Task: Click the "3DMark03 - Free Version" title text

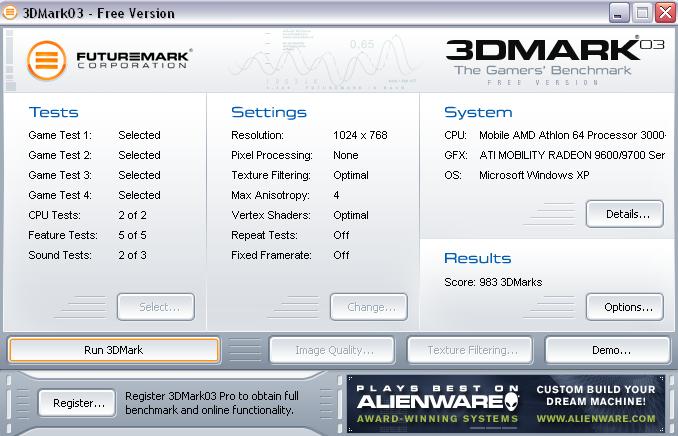Action: pyautogui.click(x=99, y=13)
